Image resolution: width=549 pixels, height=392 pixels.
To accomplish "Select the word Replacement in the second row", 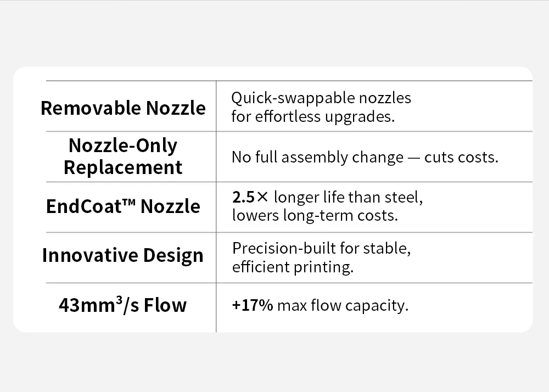I will [123, 167].
